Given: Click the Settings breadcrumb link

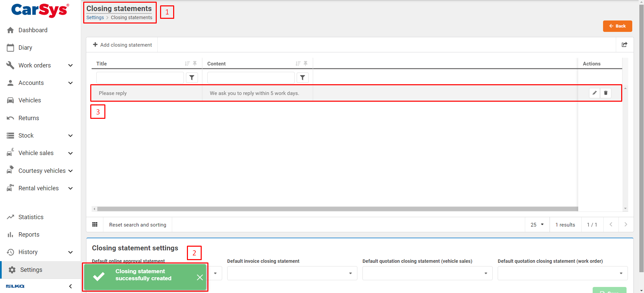Looking at the screenshot, I should click(x=95, y=17).
